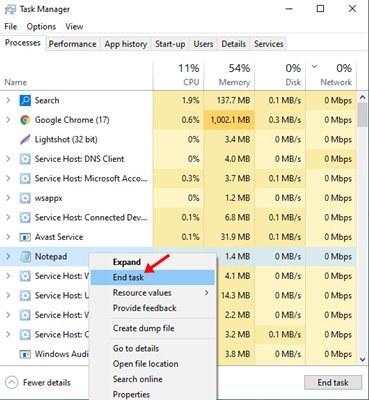The image size is (369, 400).
Task: Click the 1,002.1 MB memory cell for Chrome
Action: point(229,120)
